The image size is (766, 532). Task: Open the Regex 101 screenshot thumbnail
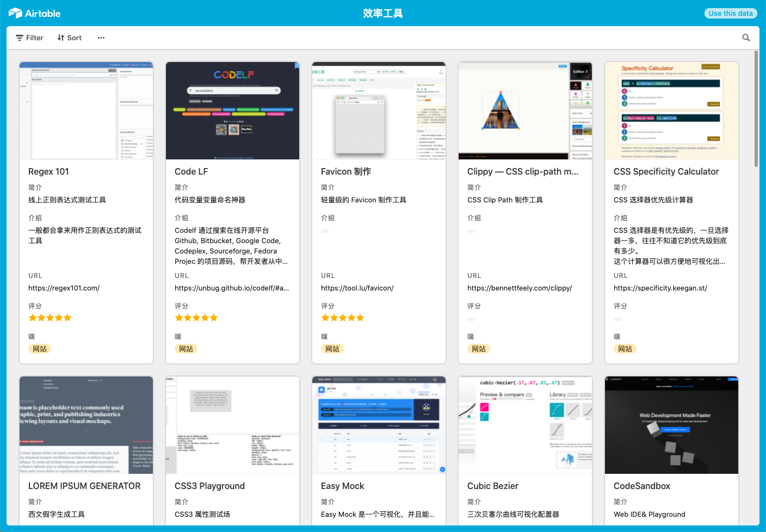coord(87,110)
